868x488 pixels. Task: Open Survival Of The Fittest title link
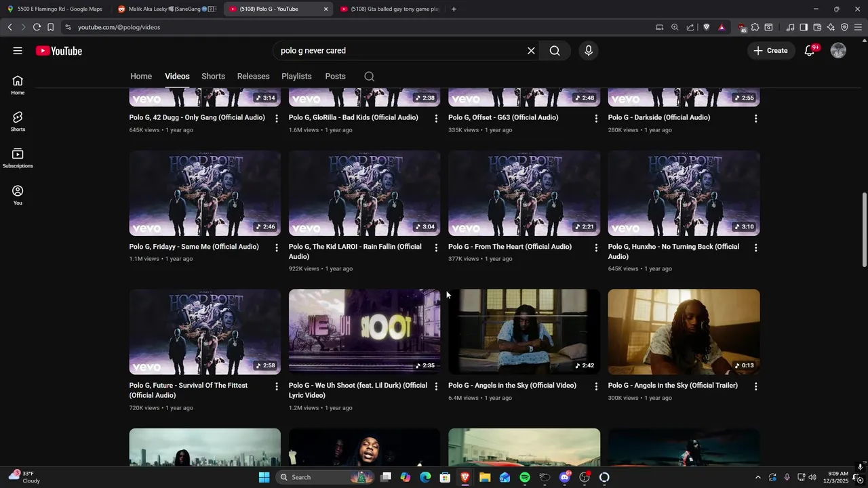coord(189,390)
